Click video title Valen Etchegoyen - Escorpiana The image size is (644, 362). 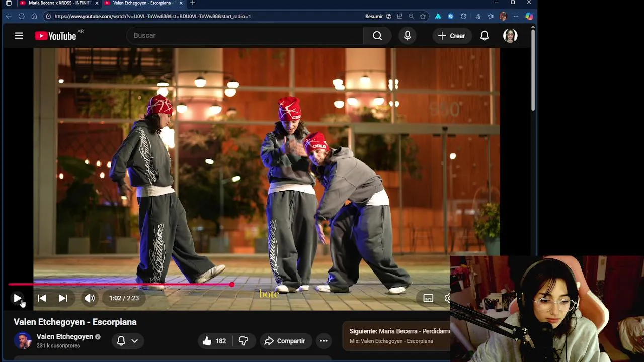(x=75, y=322)
